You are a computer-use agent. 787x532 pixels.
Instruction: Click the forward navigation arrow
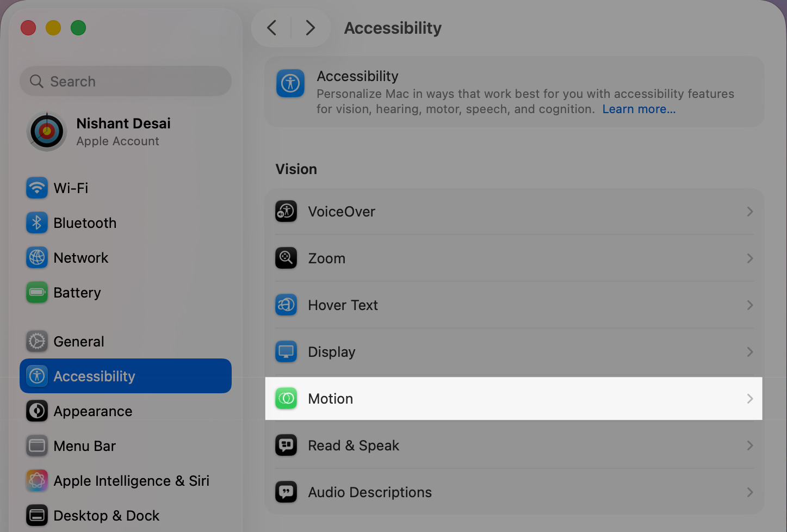[x=311, y=27]
